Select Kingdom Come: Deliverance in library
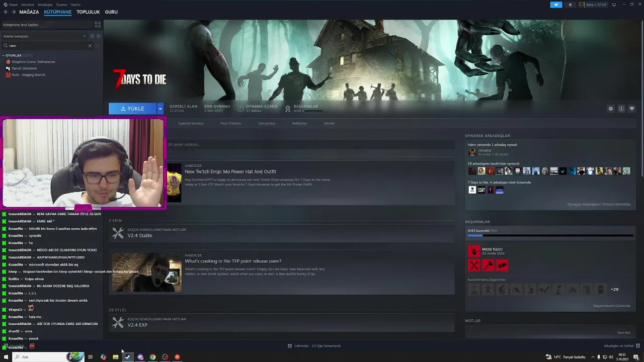644x362 pixels. pyautogui.click(x=33, y=62)
